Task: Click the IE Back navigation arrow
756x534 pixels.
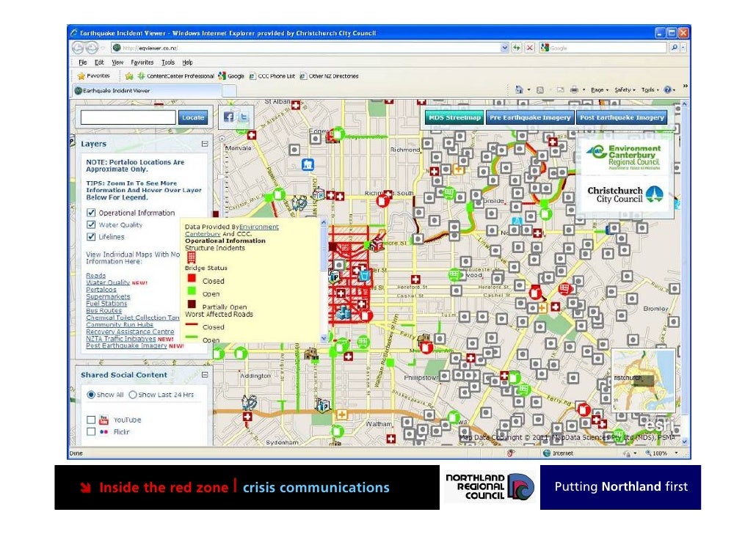Action: coord(78,47)
